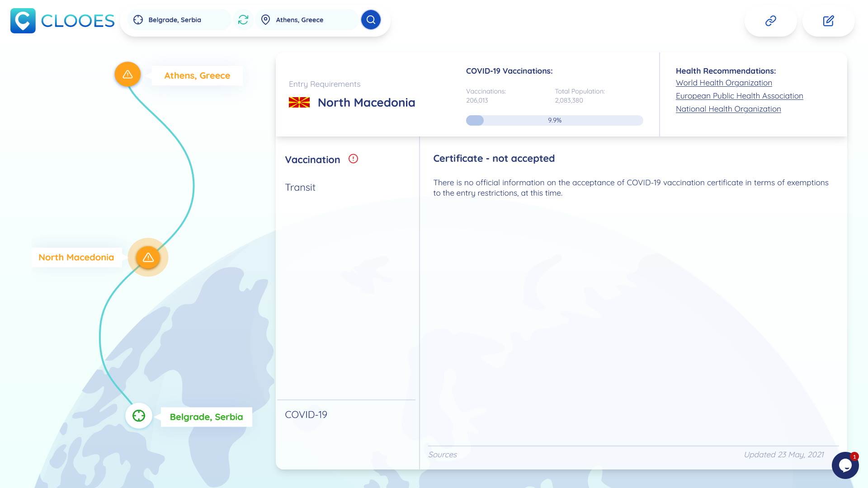Open European Public Health Association link

pyautogui.click(x=739, y=96)
